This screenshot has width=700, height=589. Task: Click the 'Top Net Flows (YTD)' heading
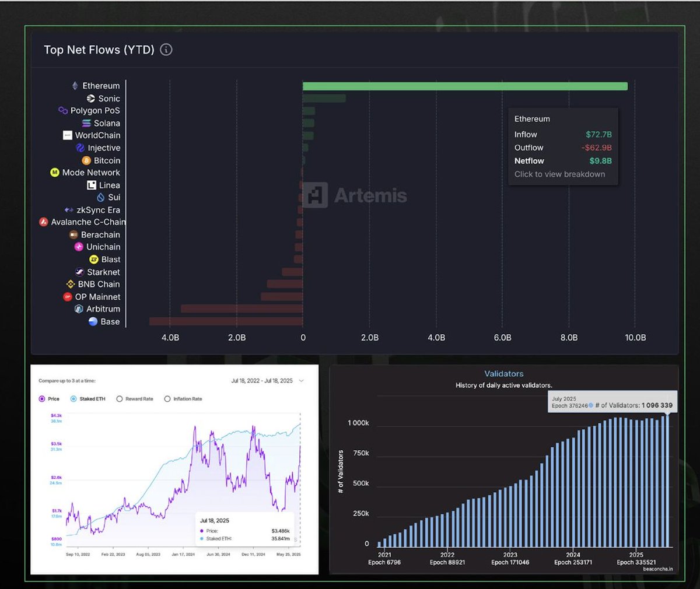pos(99,50)
